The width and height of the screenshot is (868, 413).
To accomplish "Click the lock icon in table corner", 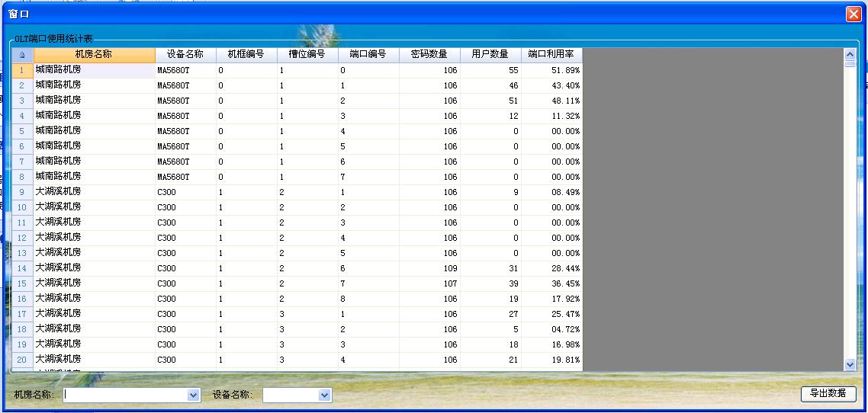I will click(22, 55).
